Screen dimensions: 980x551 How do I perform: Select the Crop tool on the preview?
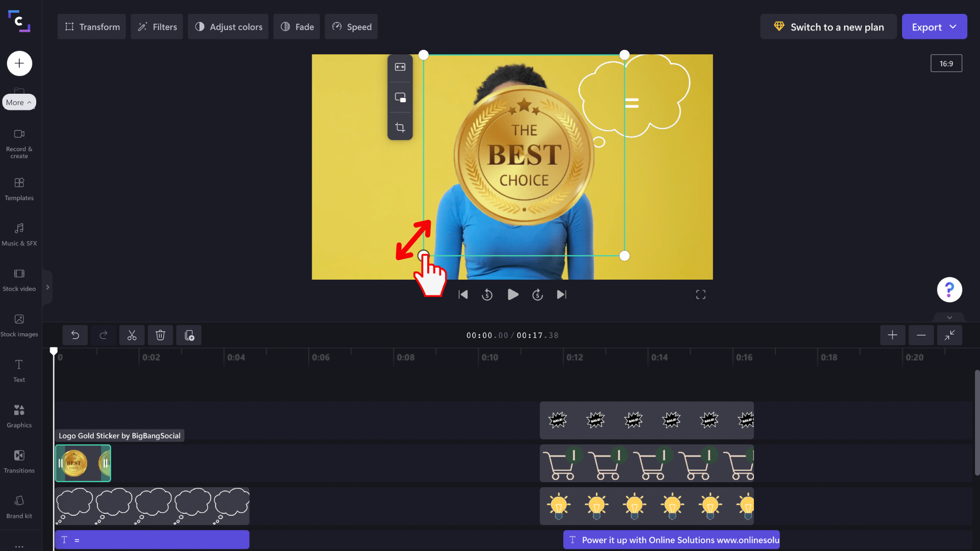pos(400,128)
